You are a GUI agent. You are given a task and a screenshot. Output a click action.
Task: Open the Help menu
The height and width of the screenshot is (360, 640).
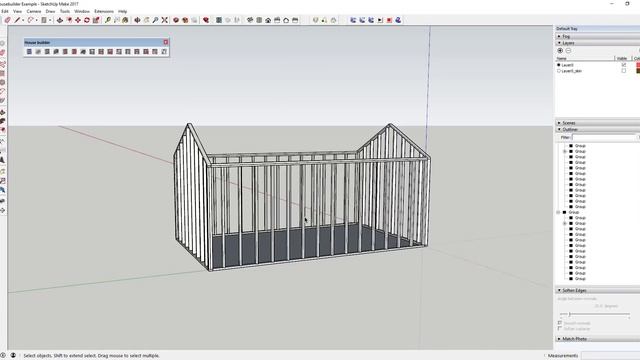pos(122,11)
